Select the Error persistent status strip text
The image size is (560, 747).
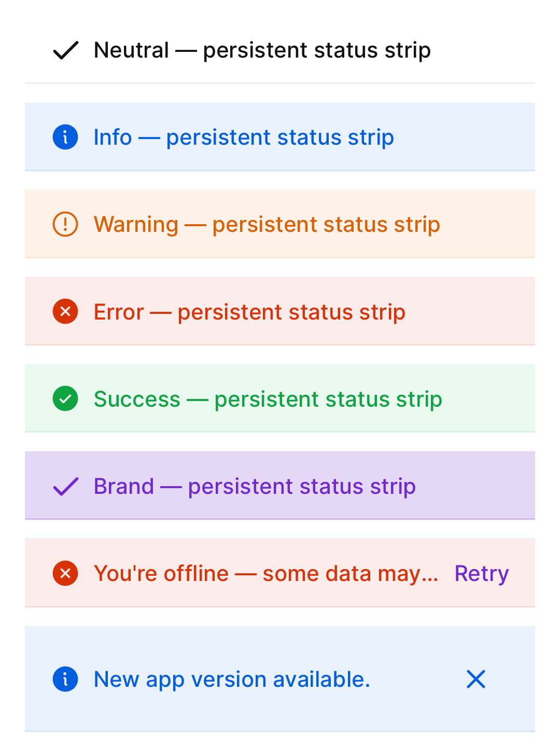pos(249,312)
